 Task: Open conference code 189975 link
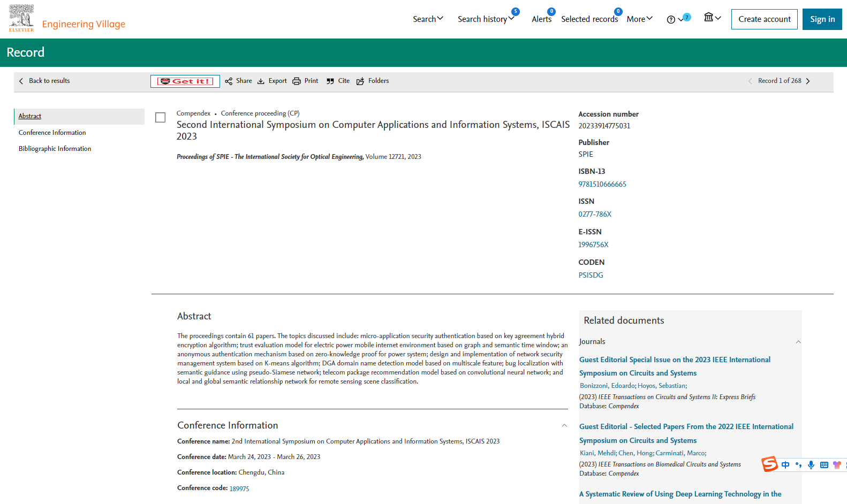point(239,488)
